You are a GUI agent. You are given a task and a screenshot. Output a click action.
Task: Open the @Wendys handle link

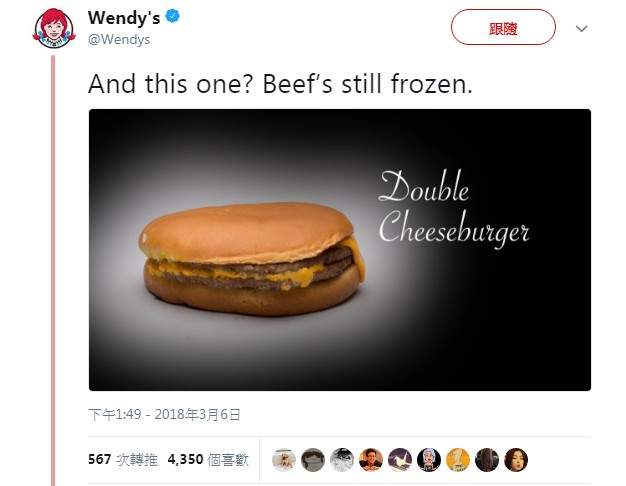[119, 40]
